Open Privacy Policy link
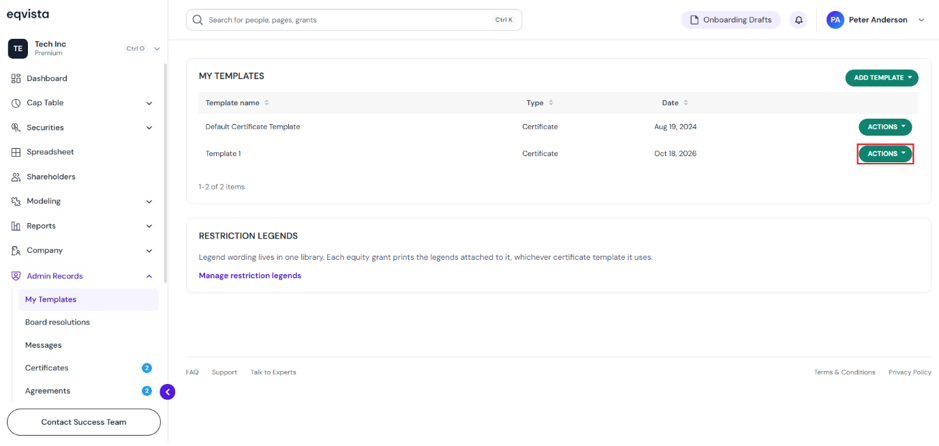 coord(910,372)
